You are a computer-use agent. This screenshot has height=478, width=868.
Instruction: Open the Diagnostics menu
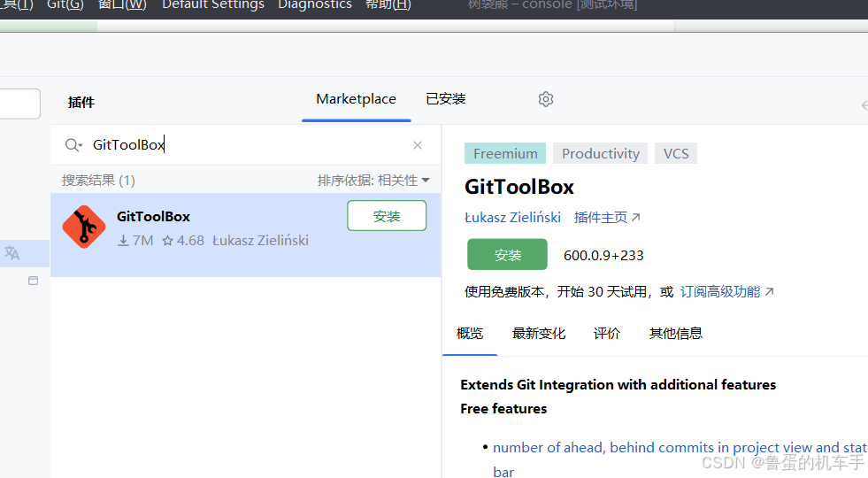(315, 5)
